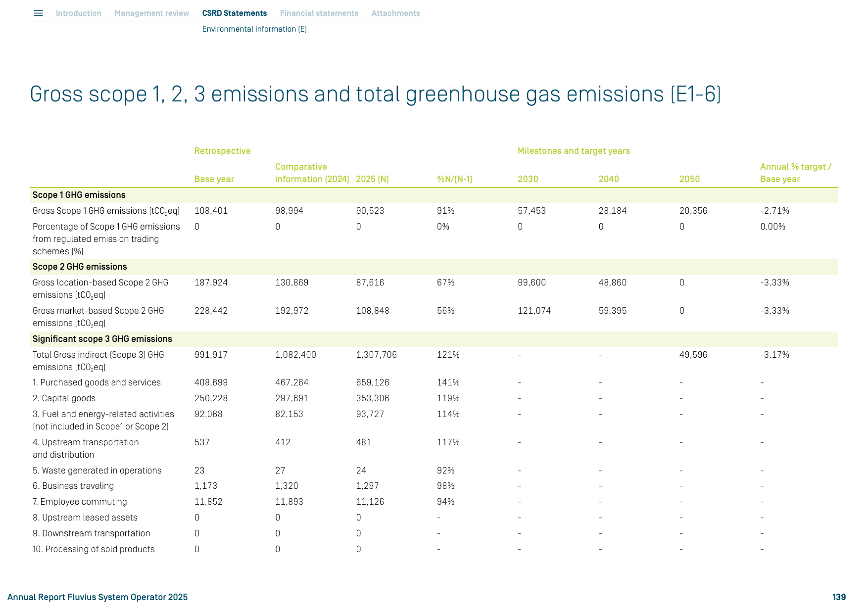Select Purchased goods 2025 value 659,126

373,382
